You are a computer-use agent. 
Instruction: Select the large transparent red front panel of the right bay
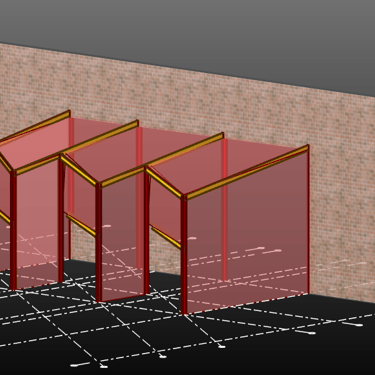(247, 233)
